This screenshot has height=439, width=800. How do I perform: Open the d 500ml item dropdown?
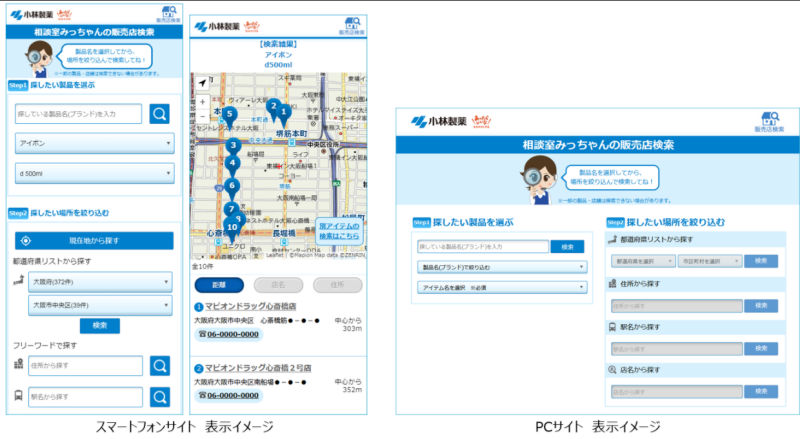pyautogui.click(x=94, y=174)
